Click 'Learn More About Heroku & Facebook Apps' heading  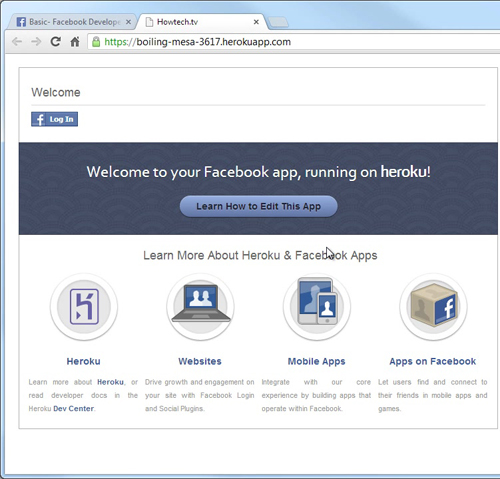pos(260,255)
